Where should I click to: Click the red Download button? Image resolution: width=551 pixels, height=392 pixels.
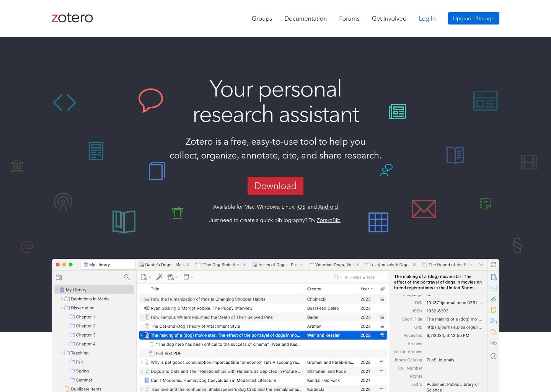[x=275, y=186]
